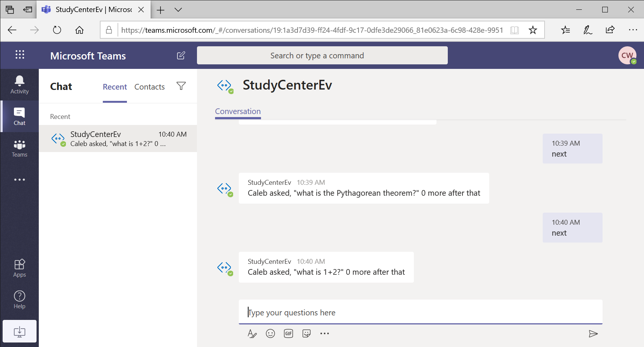
Task: Open the chat filter funnel icon
Action: coord(181,86)
